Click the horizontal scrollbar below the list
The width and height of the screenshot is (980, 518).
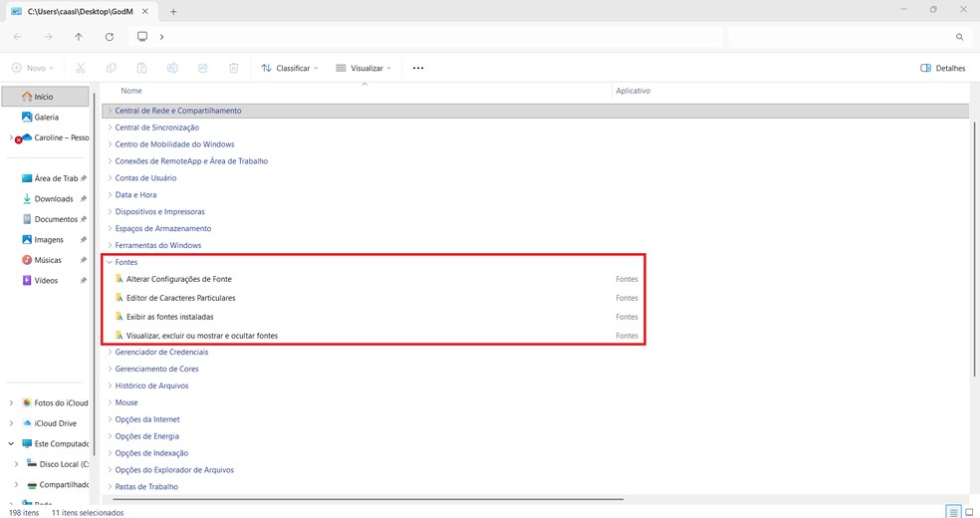367,499
